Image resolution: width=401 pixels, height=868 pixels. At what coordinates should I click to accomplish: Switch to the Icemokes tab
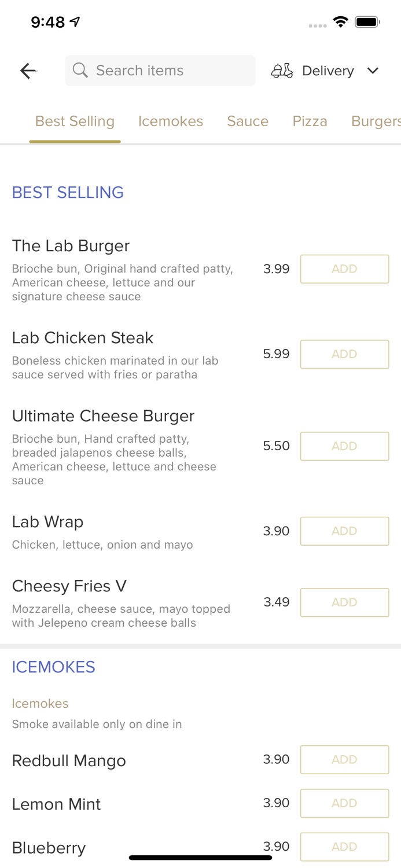171,122
